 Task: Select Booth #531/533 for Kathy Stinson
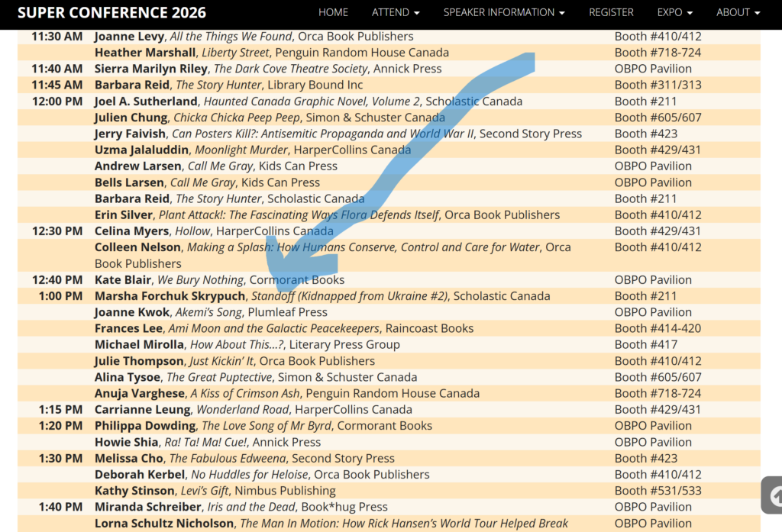coord(658,491)
